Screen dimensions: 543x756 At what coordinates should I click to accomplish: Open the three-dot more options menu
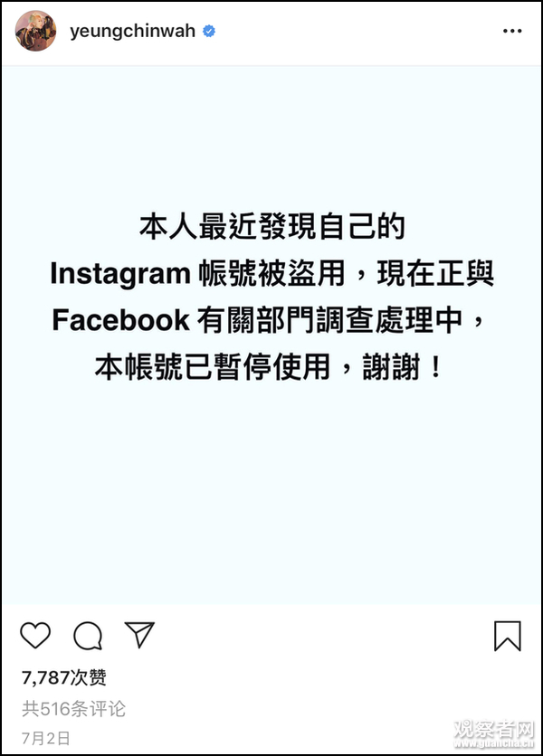512,31
